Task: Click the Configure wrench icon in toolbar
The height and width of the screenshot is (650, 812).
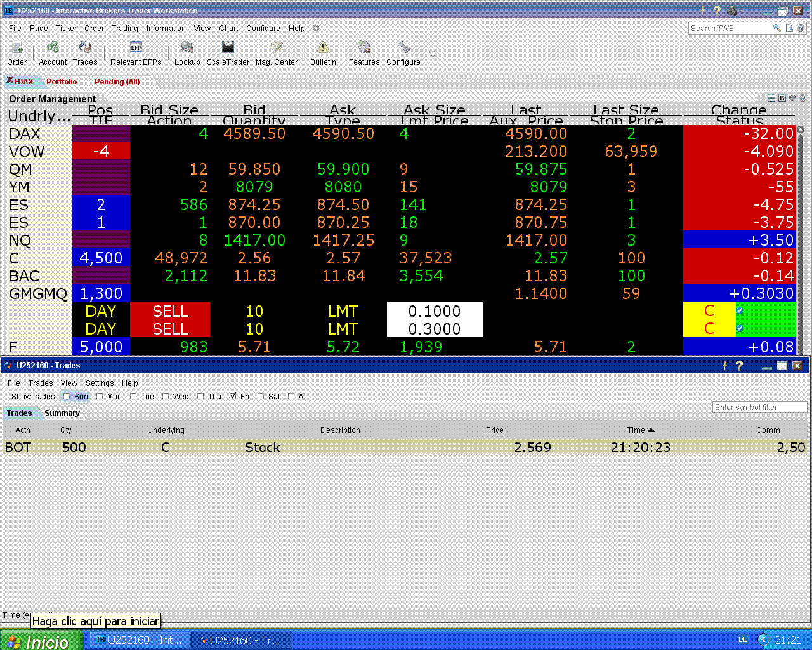Action: pyautogui.click(x=403, y=48)
